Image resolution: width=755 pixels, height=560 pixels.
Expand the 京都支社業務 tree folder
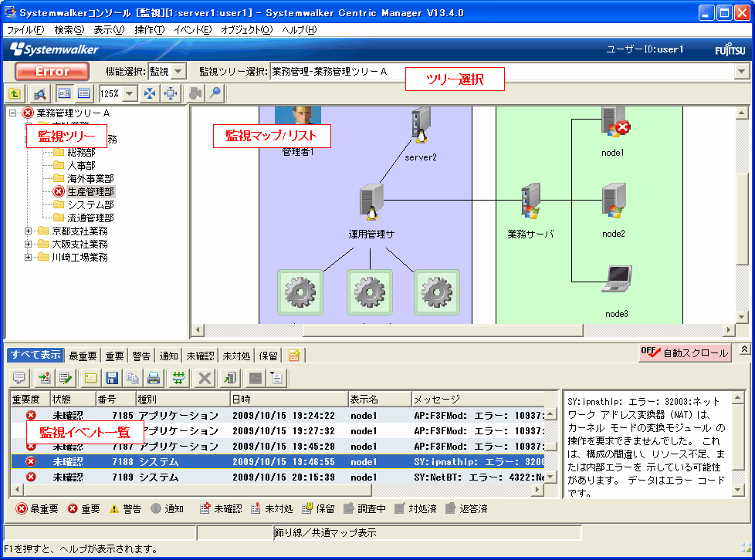pyautogui.click(x=28, y=231)
